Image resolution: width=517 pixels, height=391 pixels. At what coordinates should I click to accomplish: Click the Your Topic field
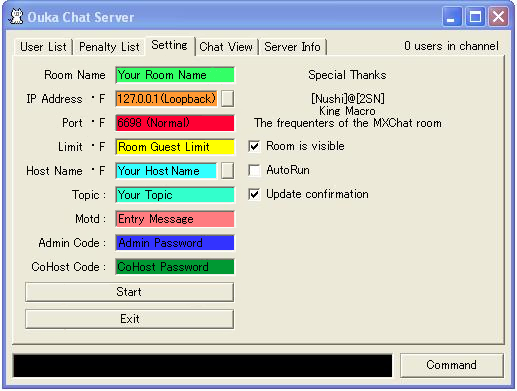click(175, 195)
